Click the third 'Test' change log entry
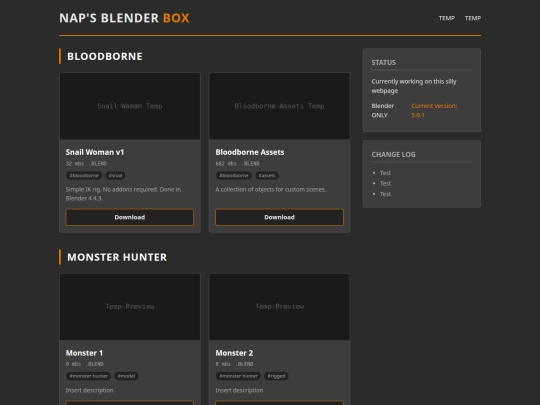Image resolution: width=540 pixels, height=405 pixels. [x=385, y=194]
